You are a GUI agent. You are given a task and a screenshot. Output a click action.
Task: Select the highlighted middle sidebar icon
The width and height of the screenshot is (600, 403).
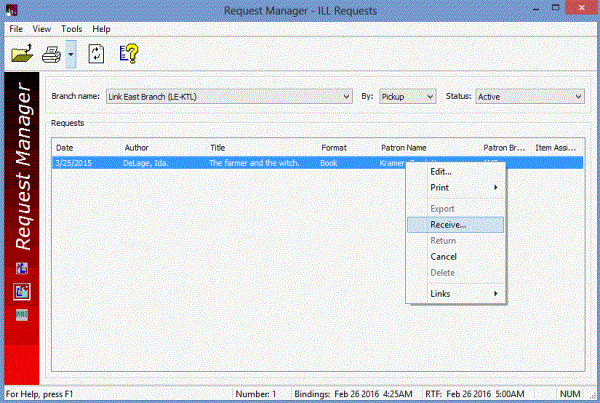pyautogui.click(x=21, y=291)
